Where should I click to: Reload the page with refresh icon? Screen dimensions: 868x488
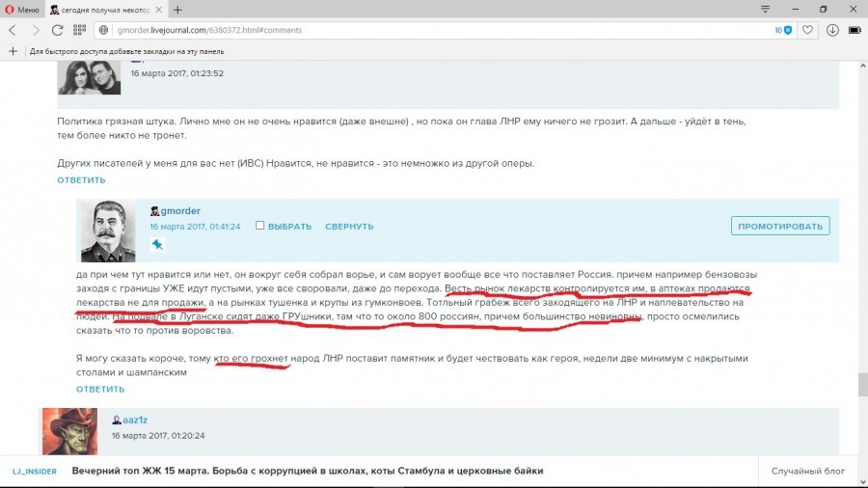point(59,30)
